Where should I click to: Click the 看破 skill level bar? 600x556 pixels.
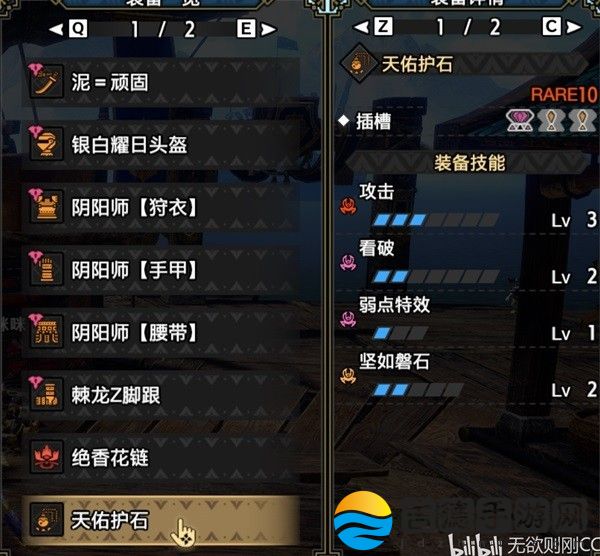435,276
